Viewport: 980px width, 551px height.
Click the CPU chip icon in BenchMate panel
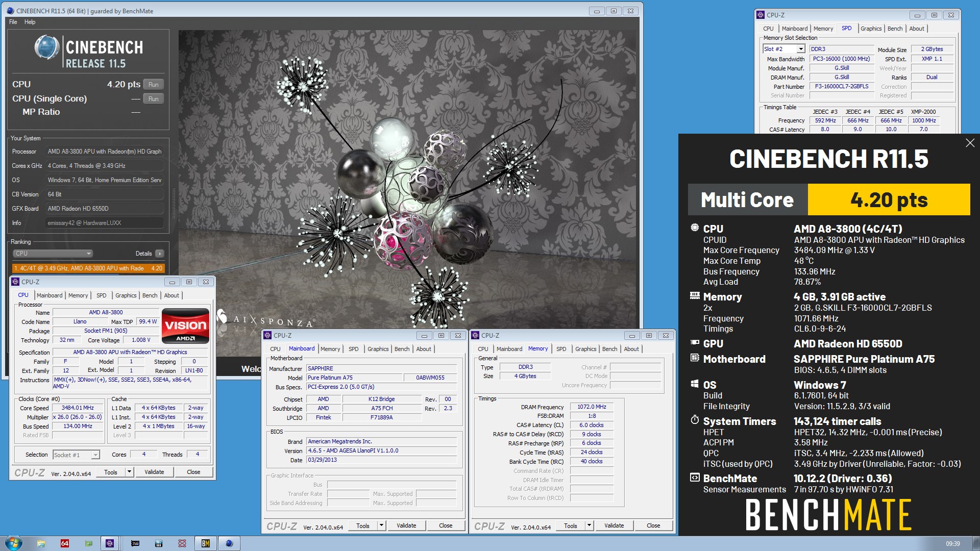(695, 228)
